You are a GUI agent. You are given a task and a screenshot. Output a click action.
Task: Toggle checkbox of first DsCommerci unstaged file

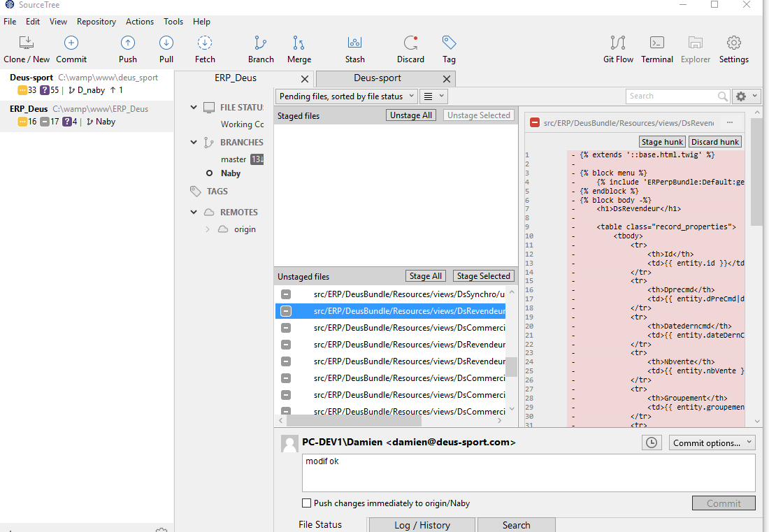click(x=286, y=328)
